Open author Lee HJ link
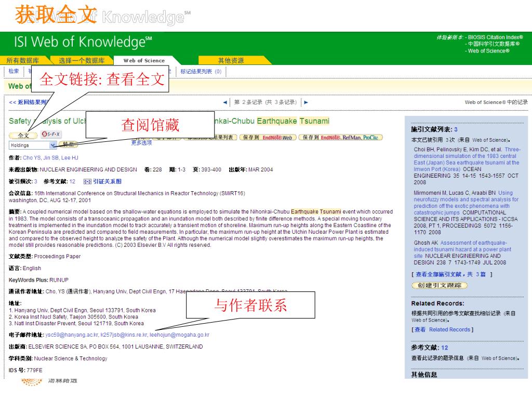This screenshot has width=532, height=399. click(70, 158)
